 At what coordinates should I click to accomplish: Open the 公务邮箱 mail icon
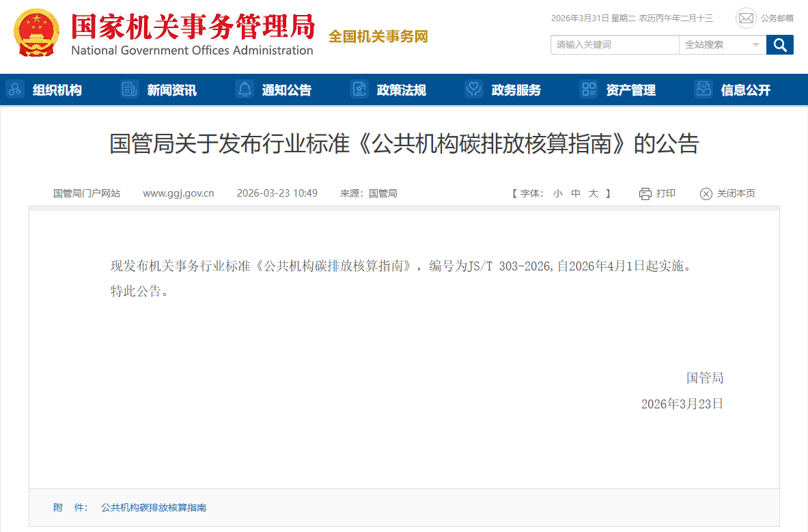point(746,18)
